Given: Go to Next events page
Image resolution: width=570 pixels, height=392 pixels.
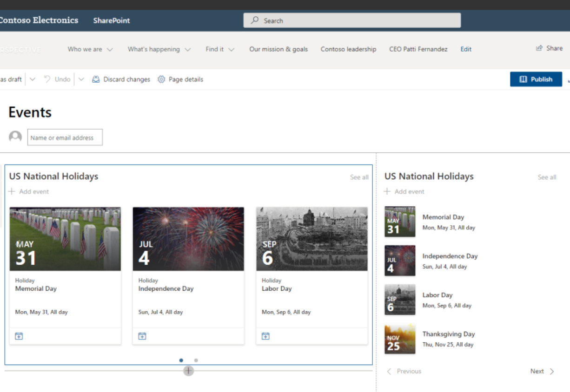Looking at the screenshot, I should 543,371.
